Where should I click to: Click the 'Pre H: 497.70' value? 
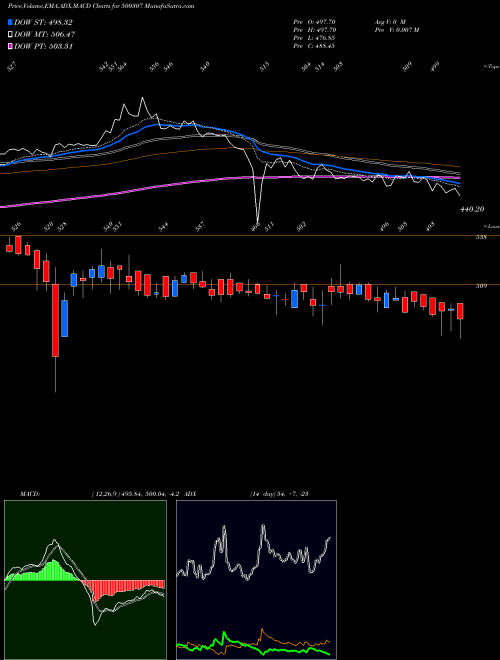(x=314, y=30)
